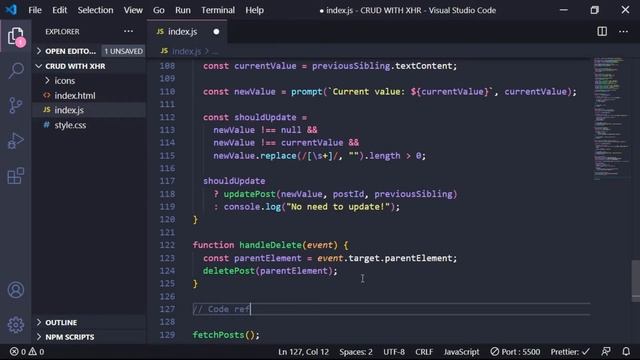The height and width of the screenshot is (360, 640).
Task: Click updatePost call on line 118
Action: click(x=249, y=194)
